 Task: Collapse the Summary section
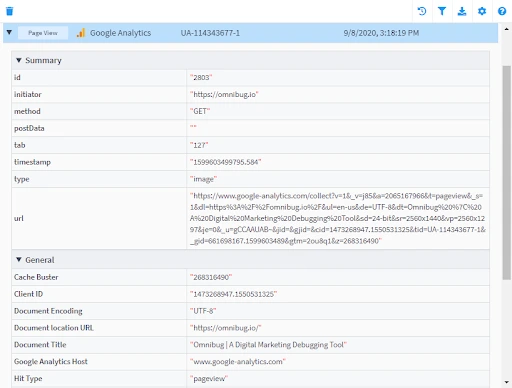pyautogui.click(x=19, y=60)
